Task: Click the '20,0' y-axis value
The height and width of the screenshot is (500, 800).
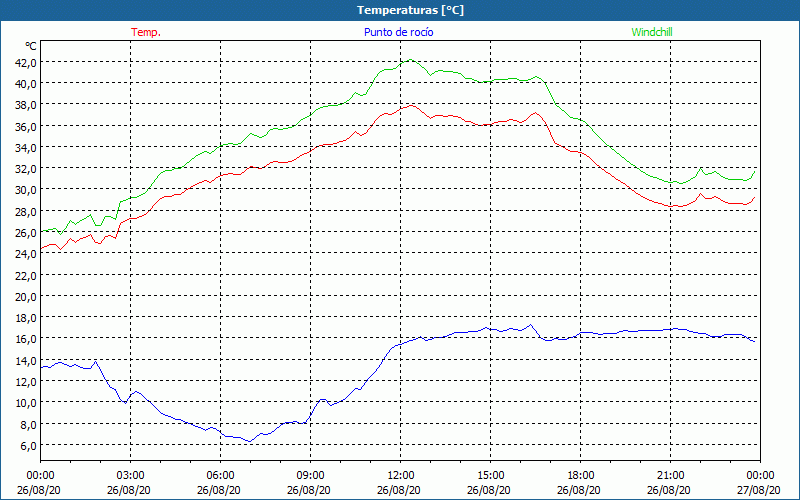Action: [27, 296]
